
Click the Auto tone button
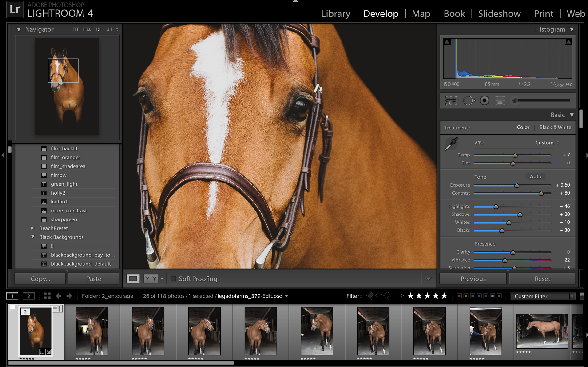tap(535, 176)
